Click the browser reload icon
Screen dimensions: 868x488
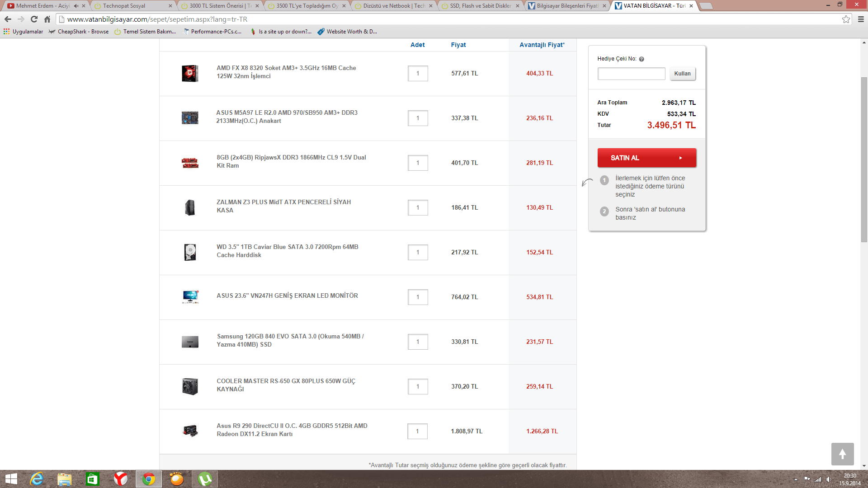click(34, 19)
